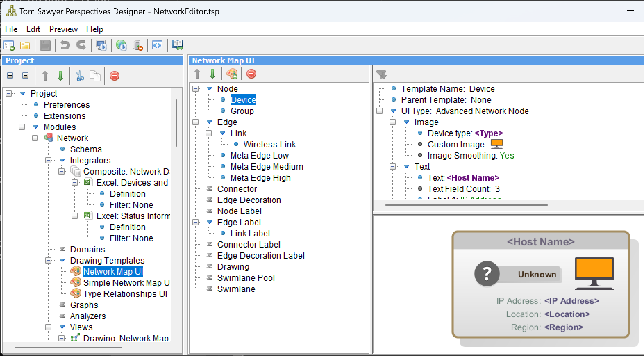Screen dimensions: 644x356
Task: Click the Project tree vertical scrollbar
Action: click(x=176, y=123)
